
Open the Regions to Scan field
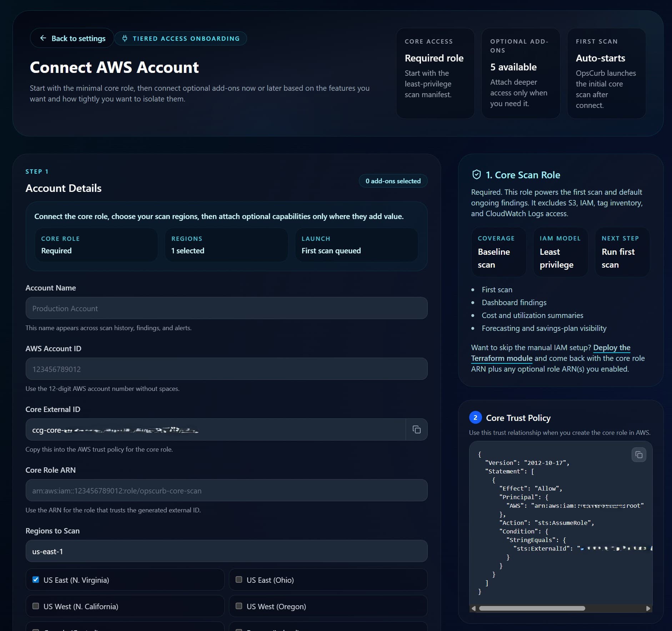(226, 551)
